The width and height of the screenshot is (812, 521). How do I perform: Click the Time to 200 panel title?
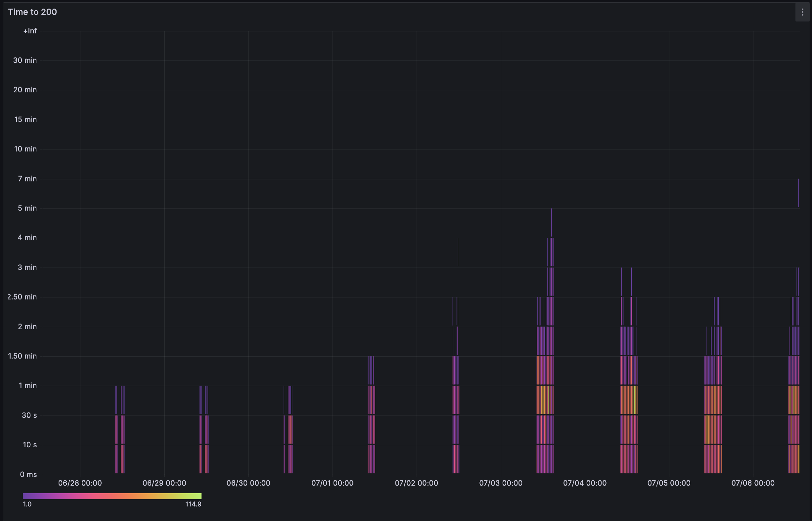click(32, 12)
